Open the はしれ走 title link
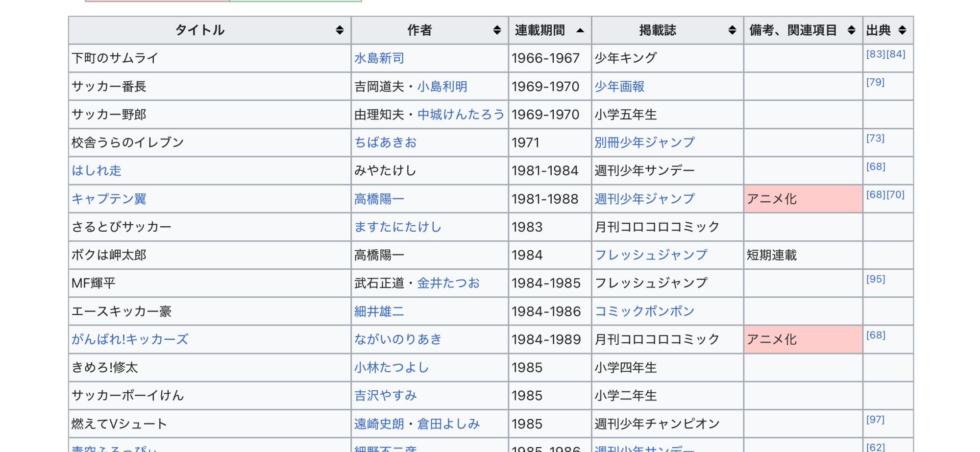The width and height of the screenshot is (980, 452). [x=97, y=170]
